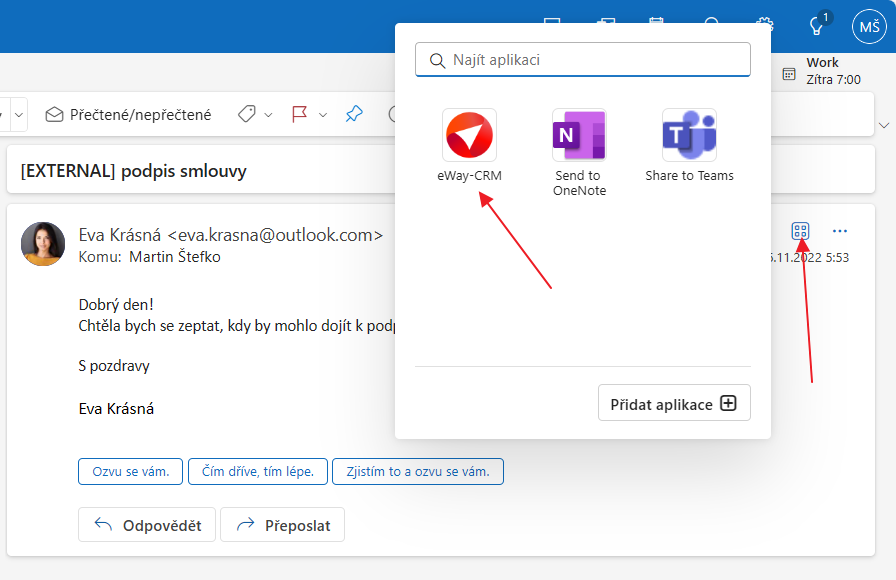
Task: Choose reply 'Zjistím to a ozvu se vám.'
Action: tap(418, 471)
